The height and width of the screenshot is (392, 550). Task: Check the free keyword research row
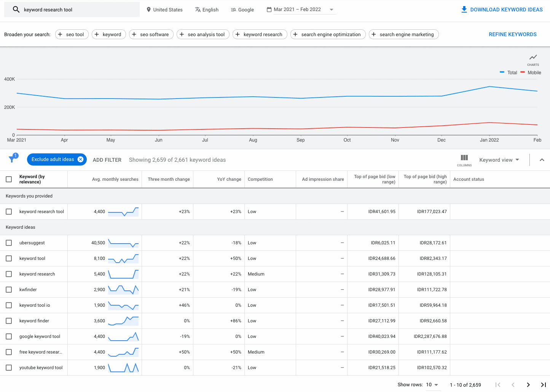coord(9,352)
